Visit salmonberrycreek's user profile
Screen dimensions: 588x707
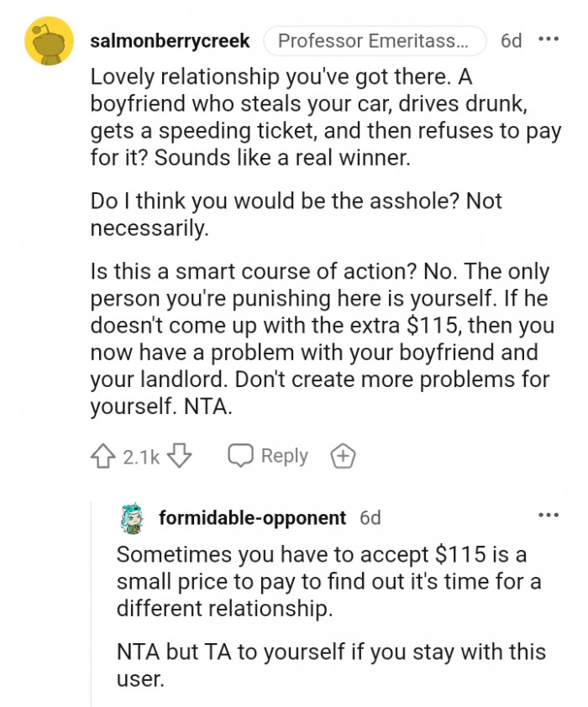[x=170, y=40]
